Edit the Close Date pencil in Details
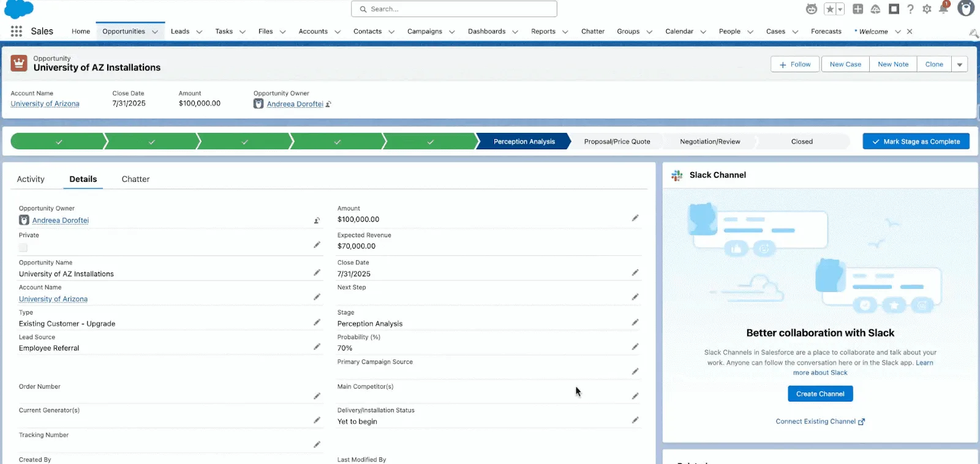Image resolution: width=980 pixels, height=464 pixels. pos(635,272)
